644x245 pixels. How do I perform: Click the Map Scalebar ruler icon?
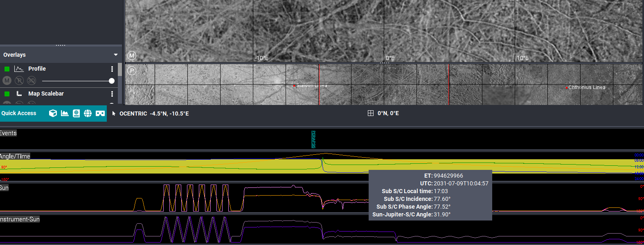pos(19,94)
